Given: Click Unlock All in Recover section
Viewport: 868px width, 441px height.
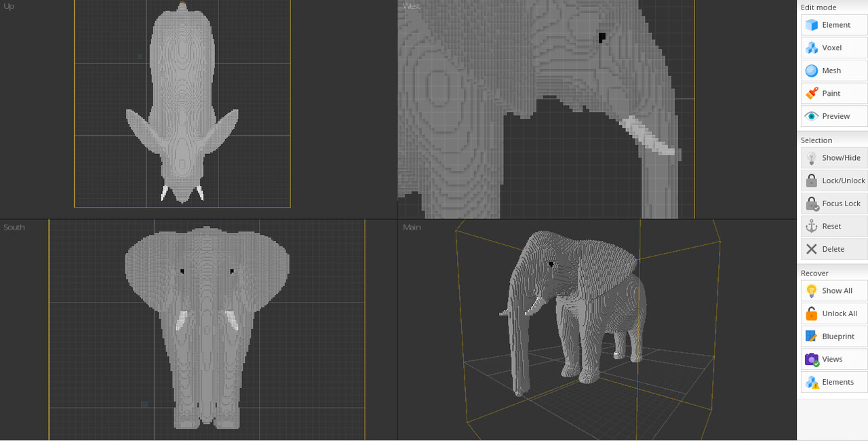Looking at the screenshot, I should 833,313.
